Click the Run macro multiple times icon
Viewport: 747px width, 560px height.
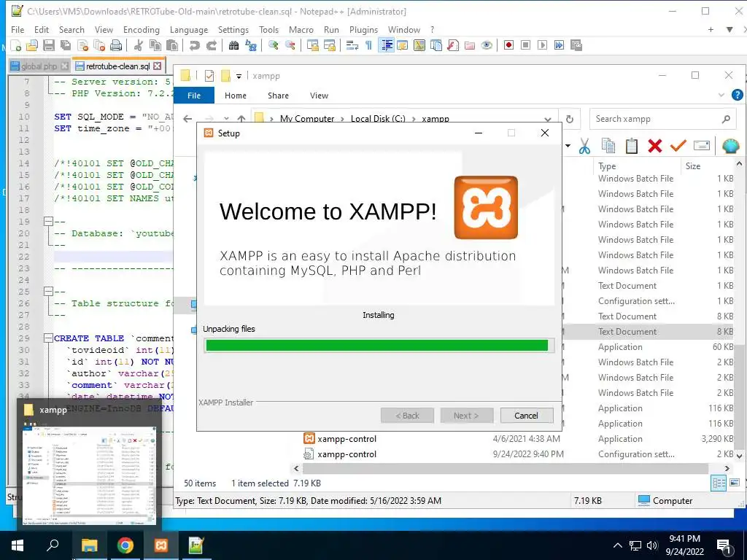[x=559, y=45]
